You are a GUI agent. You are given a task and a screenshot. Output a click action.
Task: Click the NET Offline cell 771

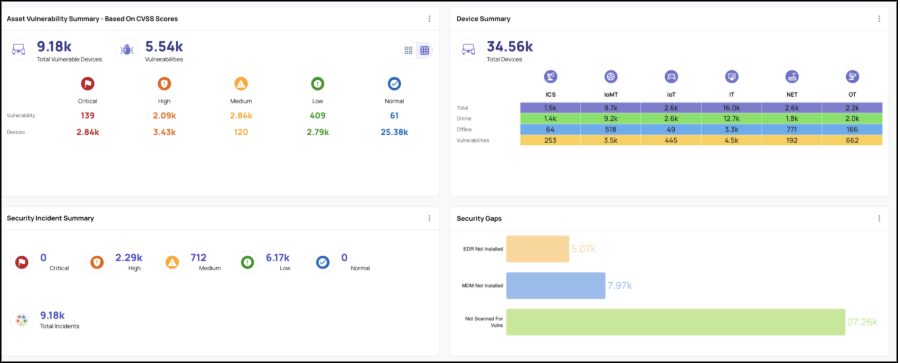pyautogui.click(x=792, y=129)
